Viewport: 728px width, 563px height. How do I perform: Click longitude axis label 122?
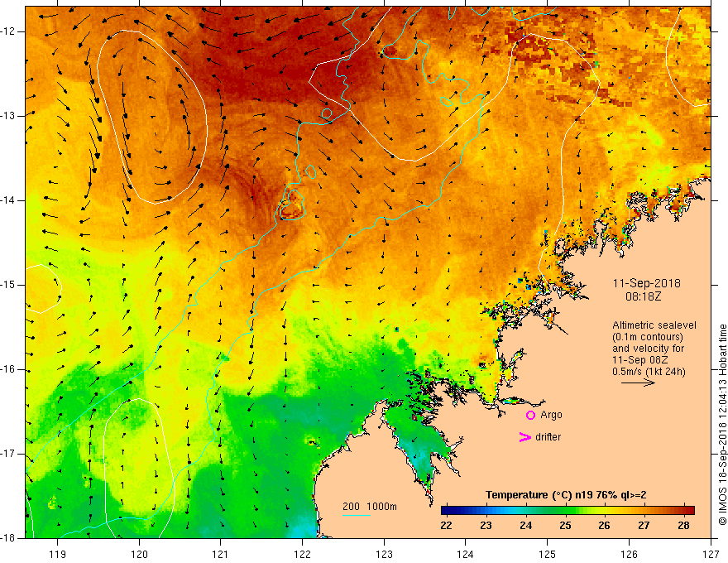click(x=302, y=554)
